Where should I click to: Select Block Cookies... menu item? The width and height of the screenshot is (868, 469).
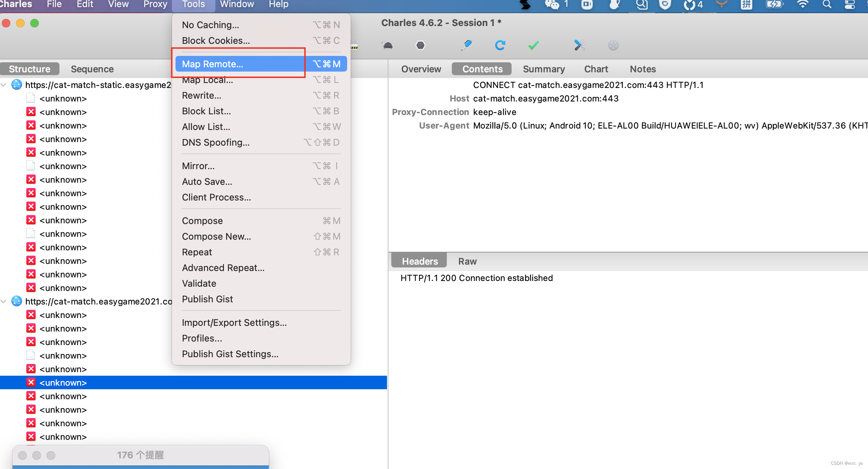pos(261,41)
